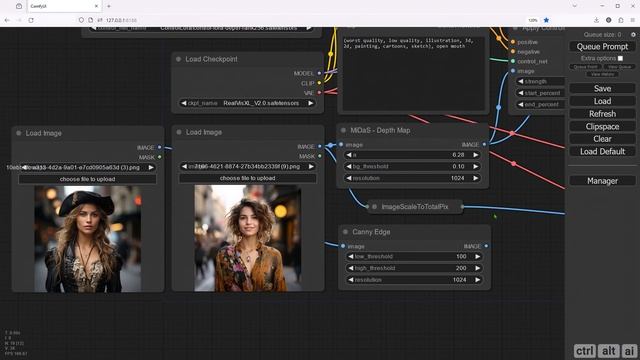This screenshot has height=360, width=640.
Task: Click the View Queue button
Action: click(619, 67)
